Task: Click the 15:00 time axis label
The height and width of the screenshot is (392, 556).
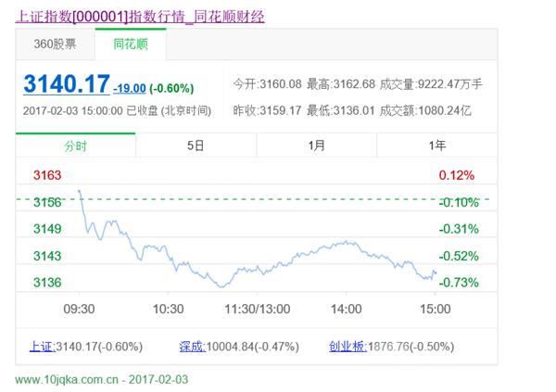Action: click(x=436, y=309)
